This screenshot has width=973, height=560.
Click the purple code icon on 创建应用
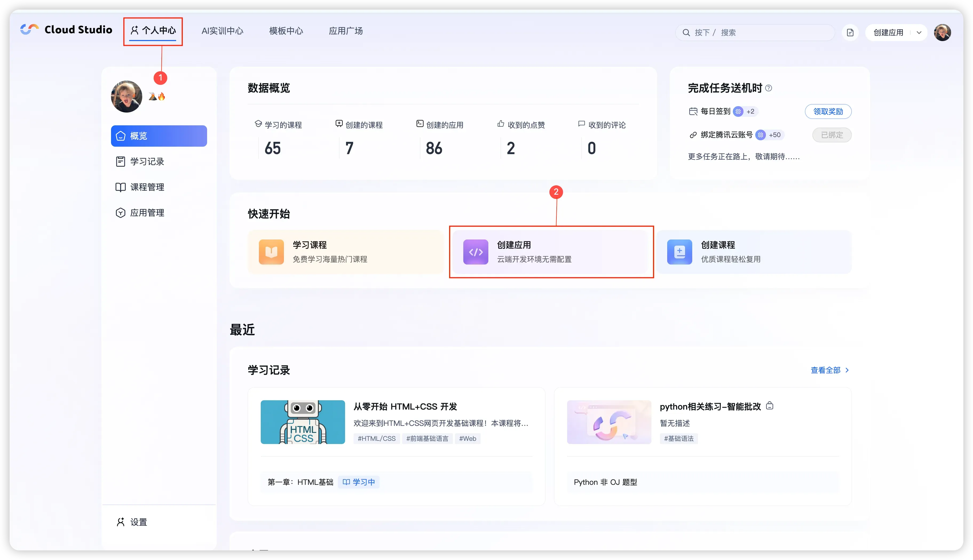475,252
